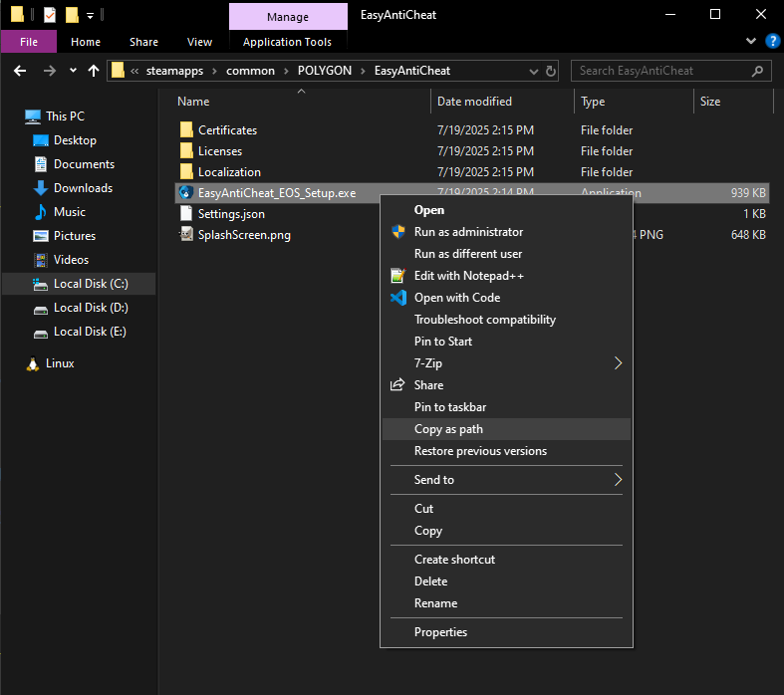Click the search magnifier icon
This screenshot has height=695, width=784.
[758, 71]
